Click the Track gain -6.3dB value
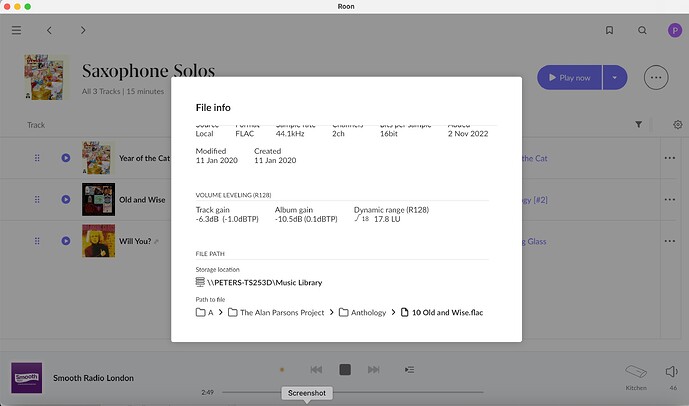Screen dimensions: 689x406 (x=227, y=219)
